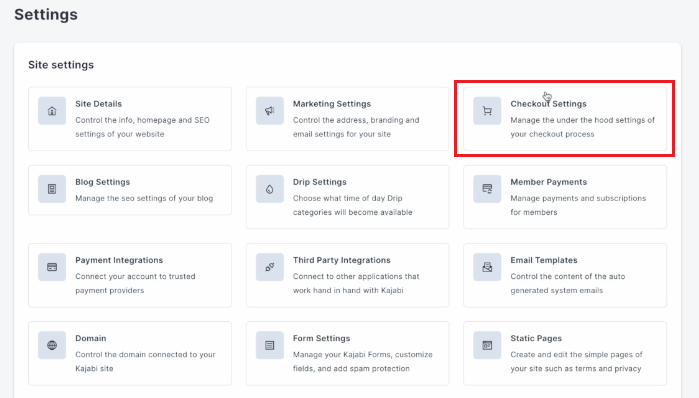Open the Blog Settings title link
This screenshot has width=699, height=398.
pos(103,182)
